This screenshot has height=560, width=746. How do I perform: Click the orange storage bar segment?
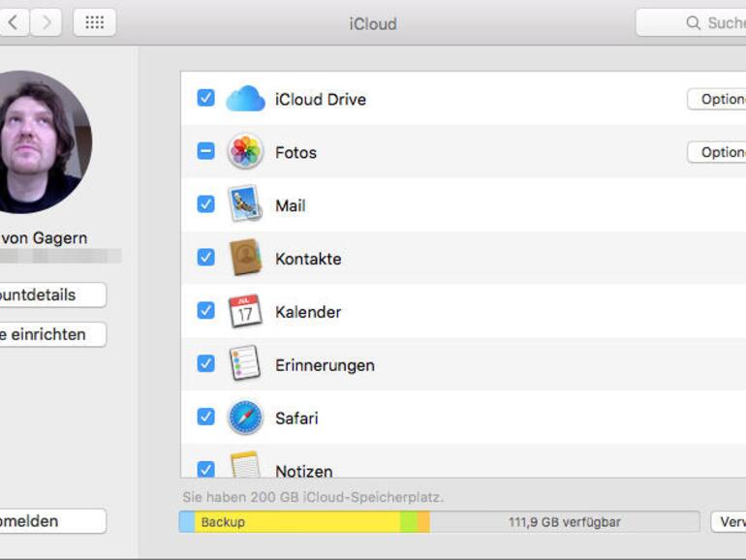[x=424, y=522]
